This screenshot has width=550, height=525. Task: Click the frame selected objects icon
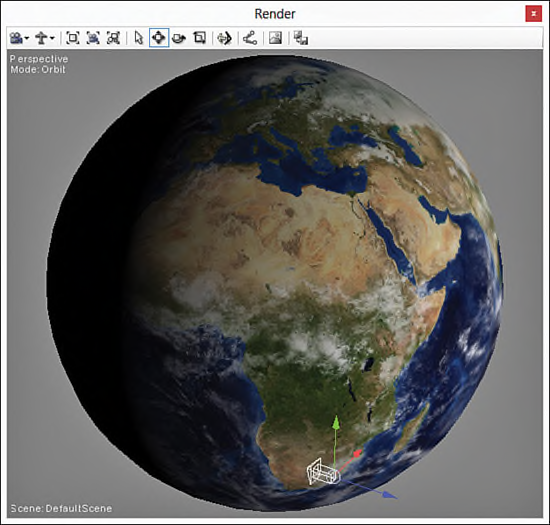coord(113,38)
